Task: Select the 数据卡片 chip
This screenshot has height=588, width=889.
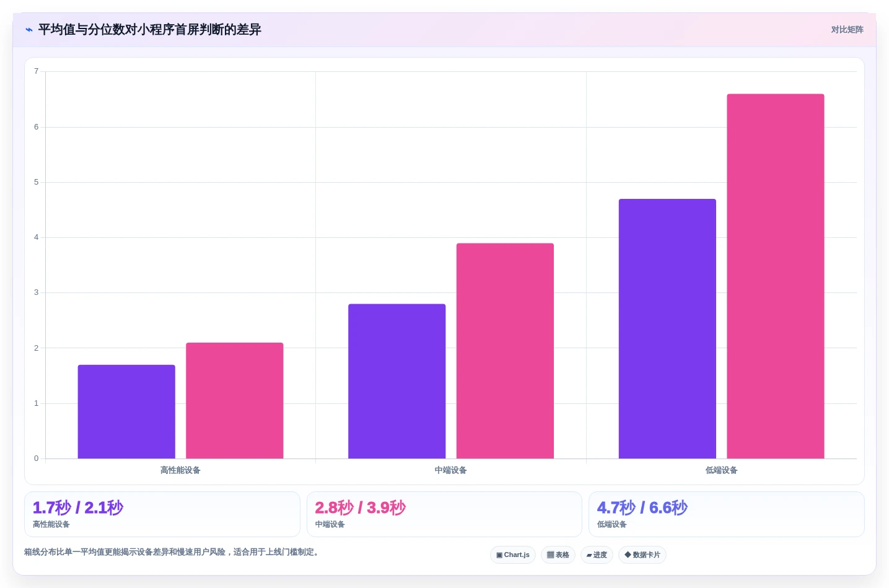Action: click(642, 555)
